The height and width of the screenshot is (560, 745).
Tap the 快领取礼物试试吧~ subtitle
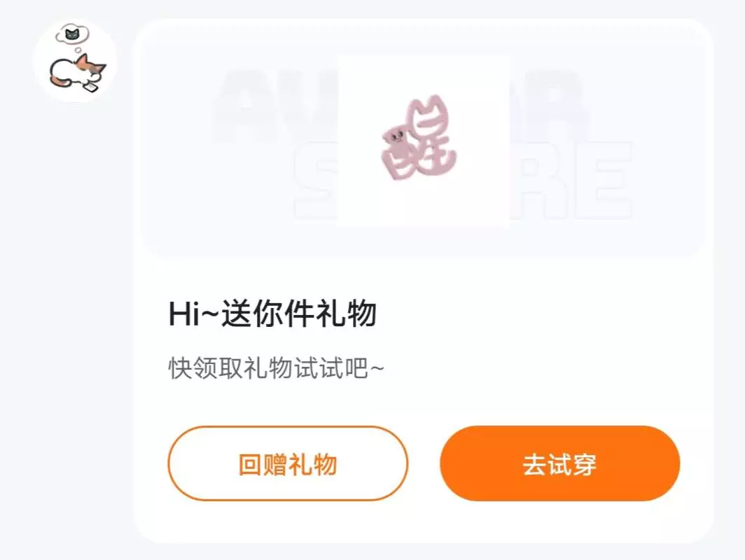tap(276, 368)
